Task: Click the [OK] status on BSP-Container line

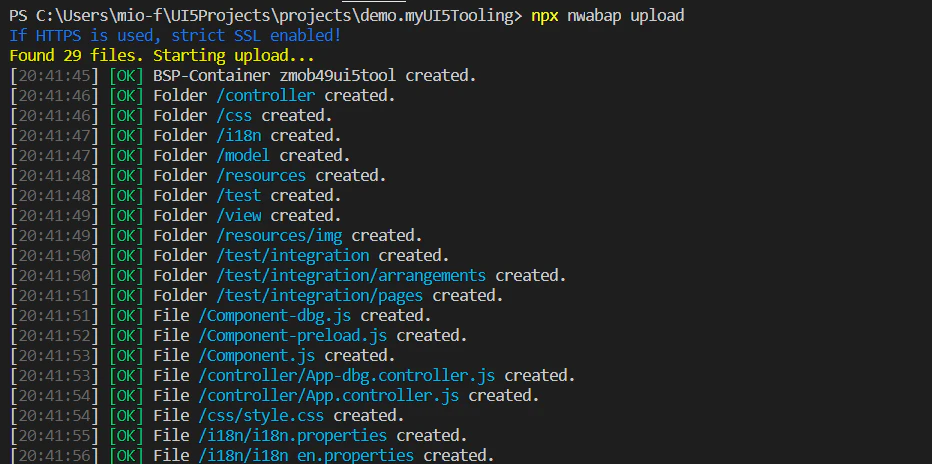Action: 127,76
